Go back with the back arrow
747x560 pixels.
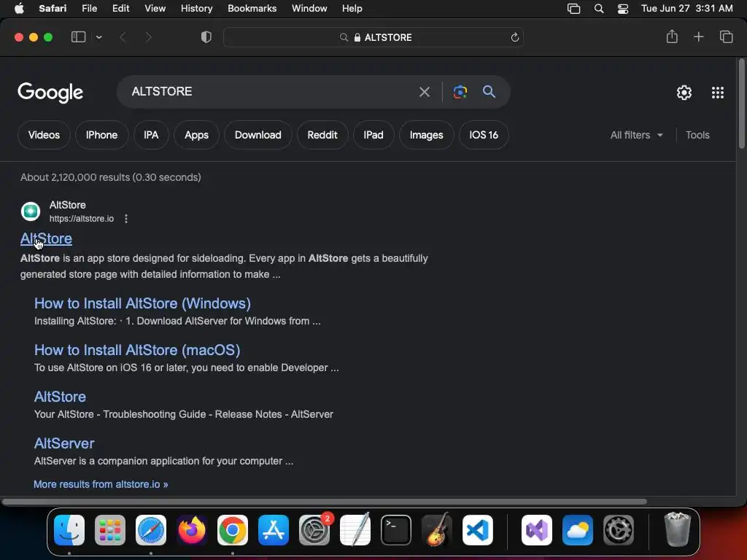123,37
